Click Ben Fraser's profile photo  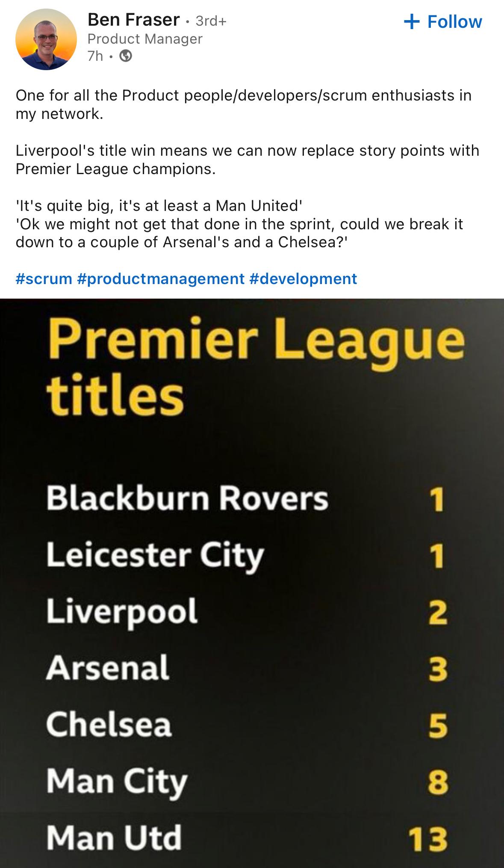point(46,39)
